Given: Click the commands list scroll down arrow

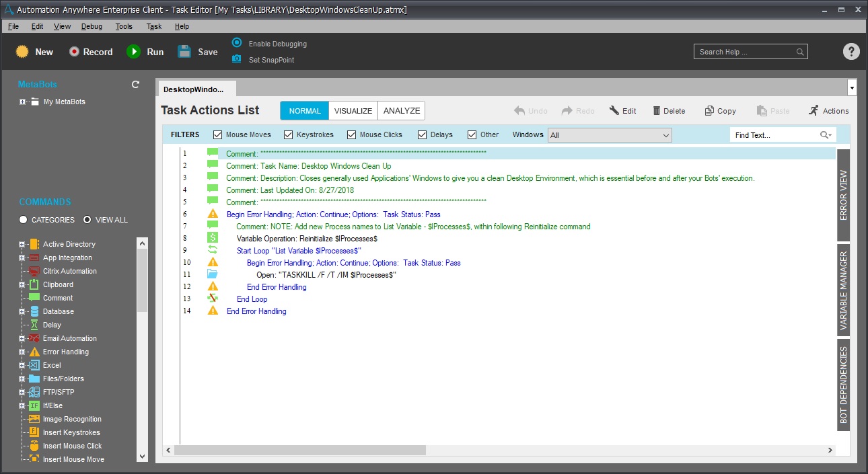Looking at the screenshot, I should pyautogui.click(x=142, y=456).
